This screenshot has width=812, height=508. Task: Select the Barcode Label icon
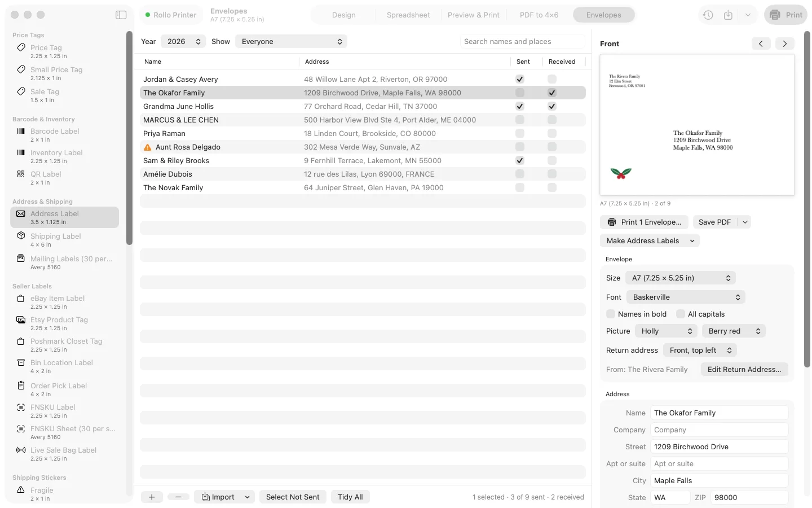[x=21, y=131]
